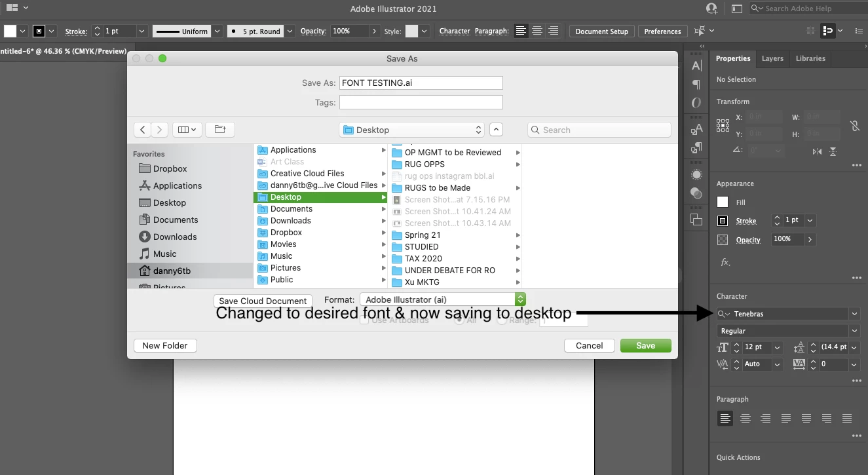Screen dimensions: 868x475
Task: Click Save Cloud Document button
Action: click(x=263, y=301)
